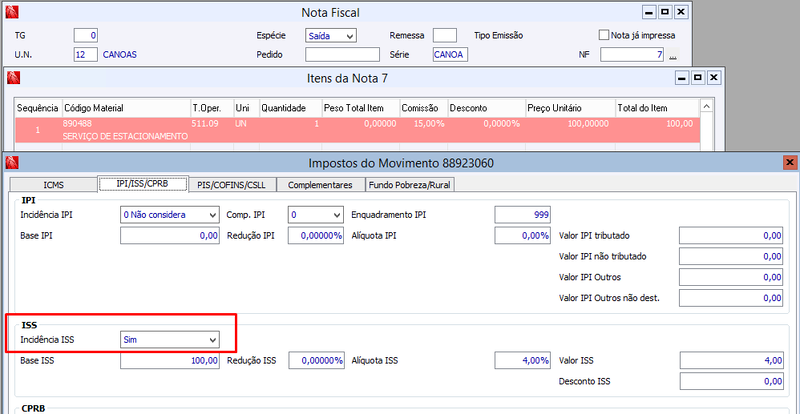Click the Sequência column header

[x=38, y=108]
